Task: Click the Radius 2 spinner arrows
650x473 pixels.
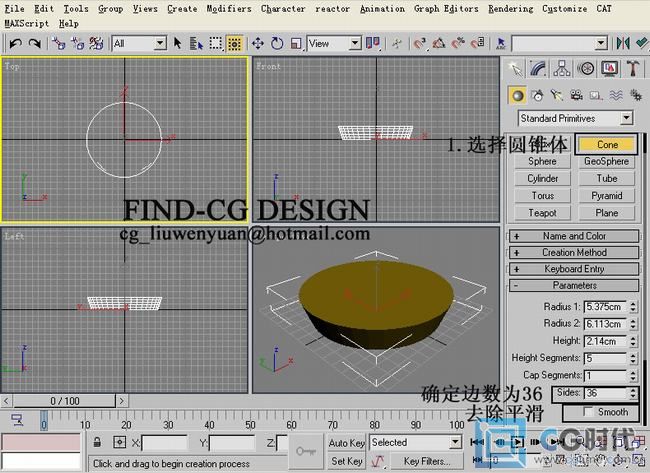Action: [x=633, y=324]
